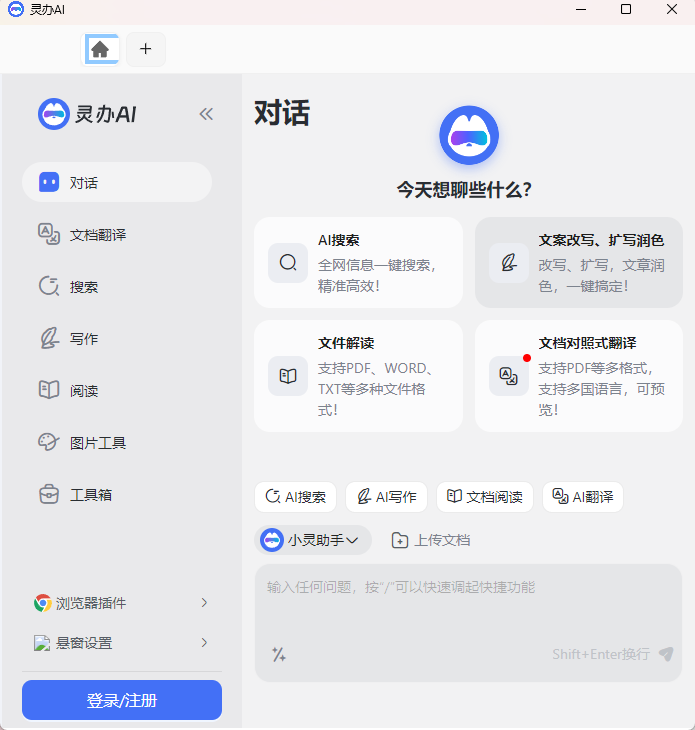Screen dimensions: 695x730
Task: Close the 灵办AI window
Action: (x=672, y=9)
